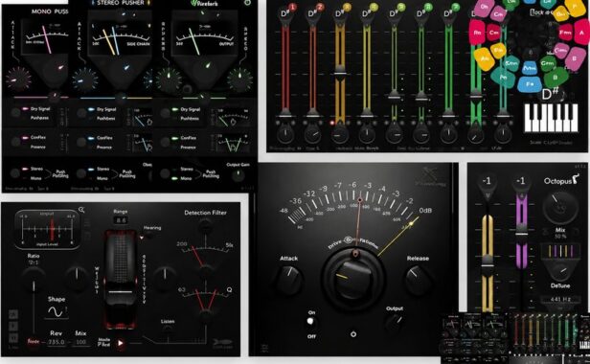Open the Ratio 12:1 selector

[x=34, y=262]
